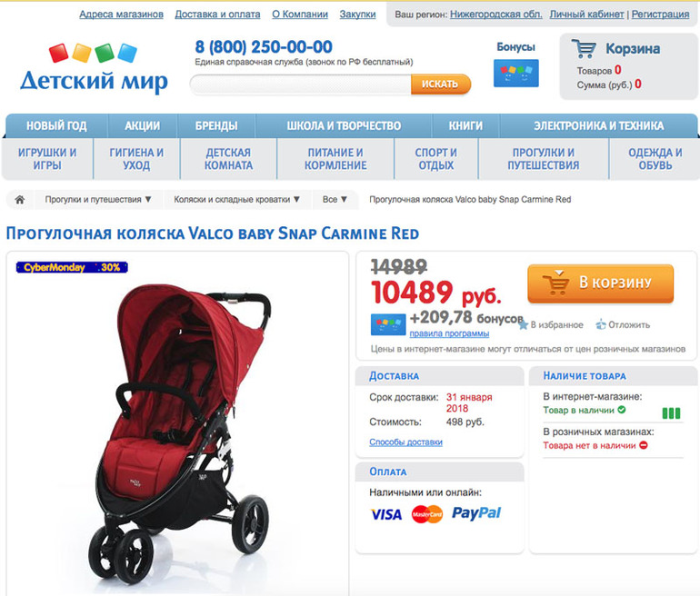This screenshot has width=700, height=596.
Task: Open the Способы доставки link
Action: pos(405,442)
